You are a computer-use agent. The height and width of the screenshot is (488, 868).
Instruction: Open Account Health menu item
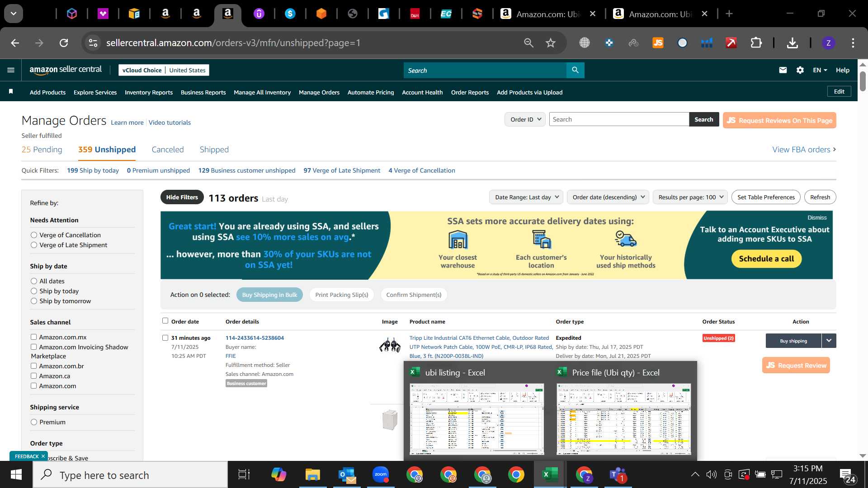pyautogui.click(x=422, y=92)
